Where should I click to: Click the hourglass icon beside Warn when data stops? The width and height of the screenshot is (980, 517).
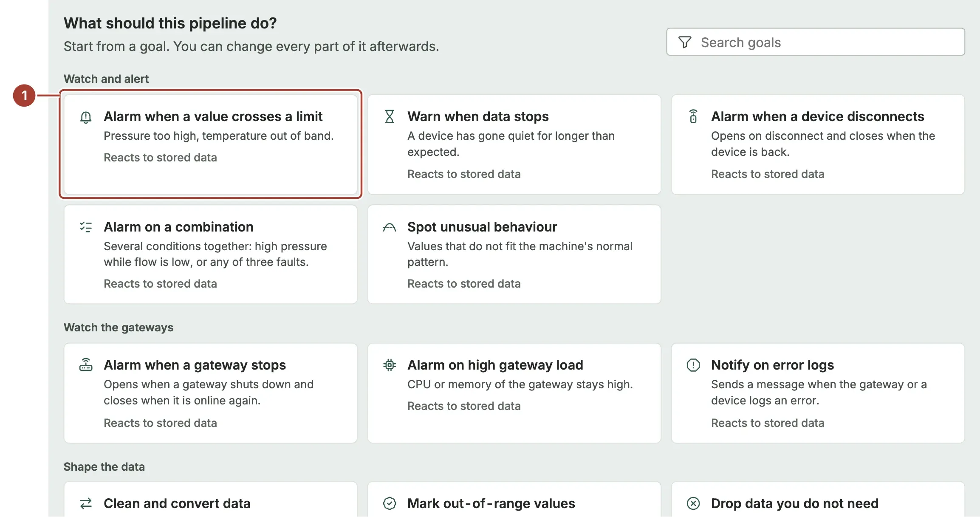click(x=390, y=116)
